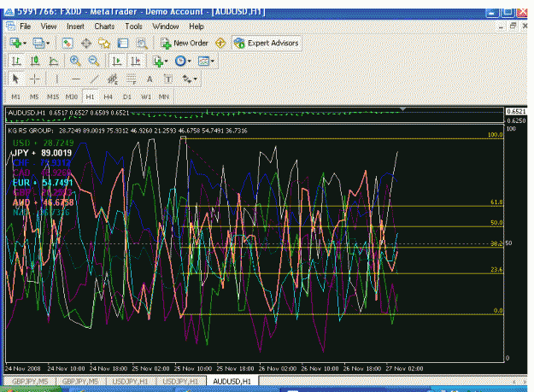This screenshot has width=534, height=392.
Task: Select the Text tool (A)
Action: [x=150, y=79]
